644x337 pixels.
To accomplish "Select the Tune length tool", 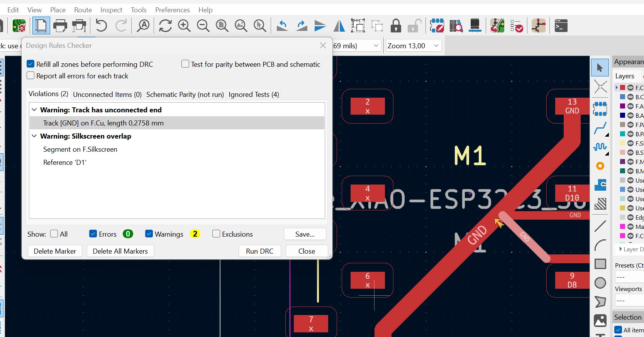I will 600,147.
